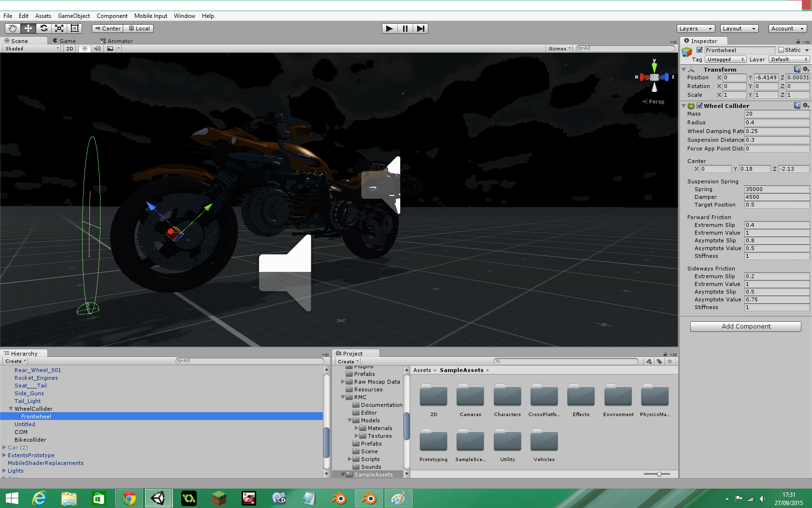Select the Scale tool

coord(59,29)
